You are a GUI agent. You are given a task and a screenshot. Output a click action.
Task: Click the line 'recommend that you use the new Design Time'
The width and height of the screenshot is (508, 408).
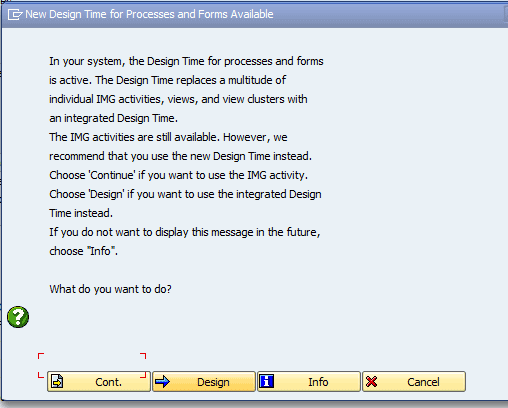click(180, 156)
